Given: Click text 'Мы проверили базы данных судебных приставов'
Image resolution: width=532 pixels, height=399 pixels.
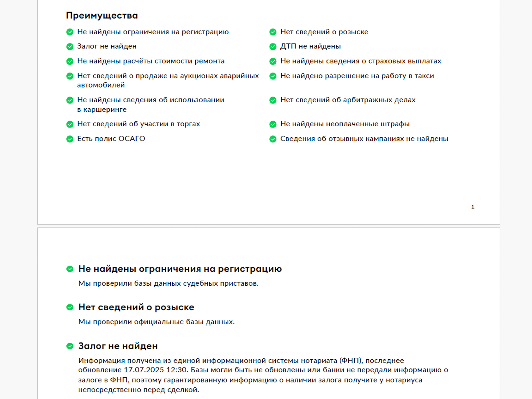Looking at the screenshot, I should tap(168, 283).
